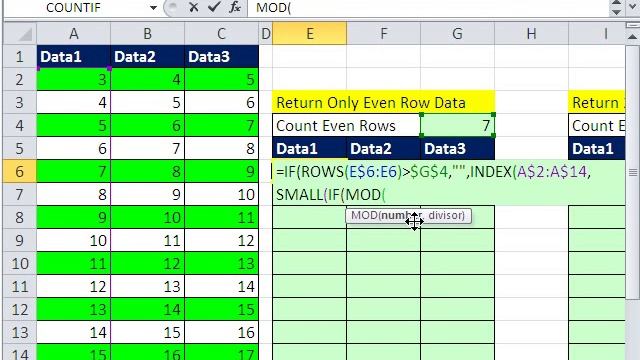Select row 10 header

pos(20,263)
